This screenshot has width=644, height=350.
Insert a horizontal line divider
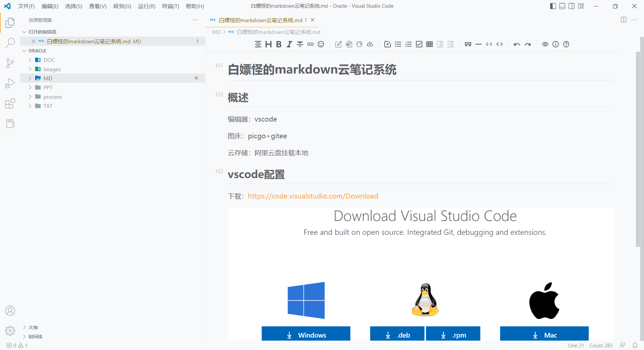(x=478, y=44)
